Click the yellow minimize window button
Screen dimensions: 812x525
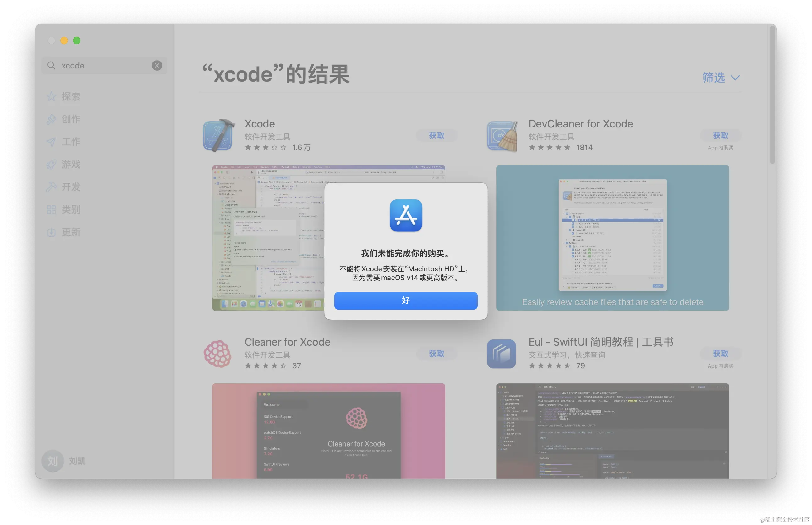click(64, 41)
